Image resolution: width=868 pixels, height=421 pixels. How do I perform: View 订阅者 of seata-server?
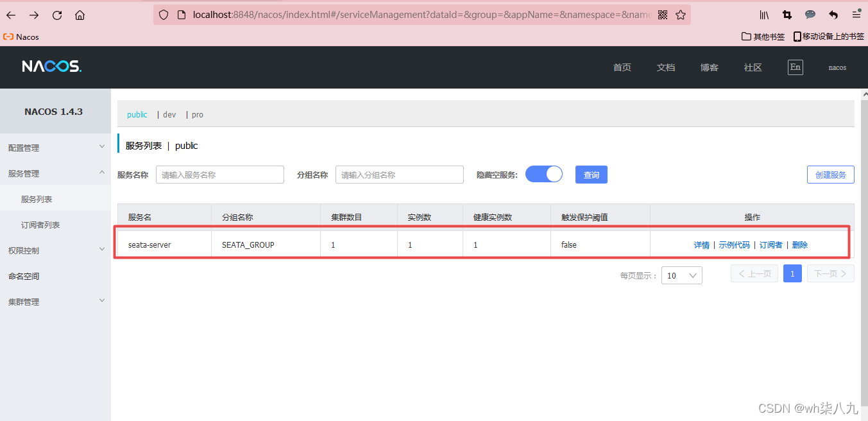pos(771,245)
